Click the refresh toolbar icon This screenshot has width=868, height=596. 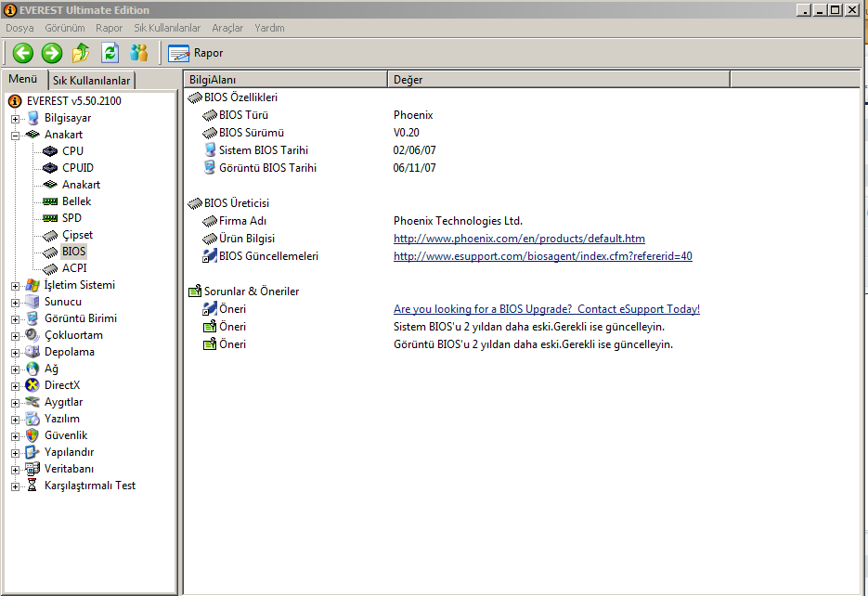[110, 53]
